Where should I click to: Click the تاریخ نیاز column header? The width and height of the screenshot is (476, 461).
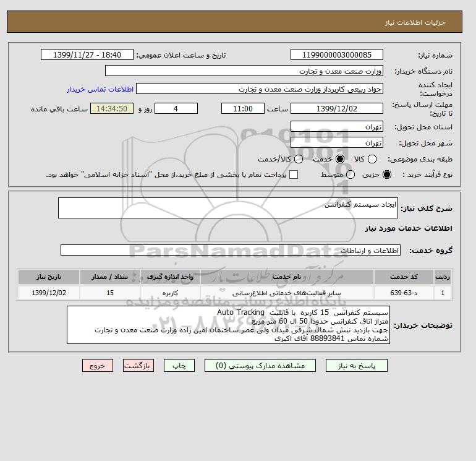[x=49, y=277]
